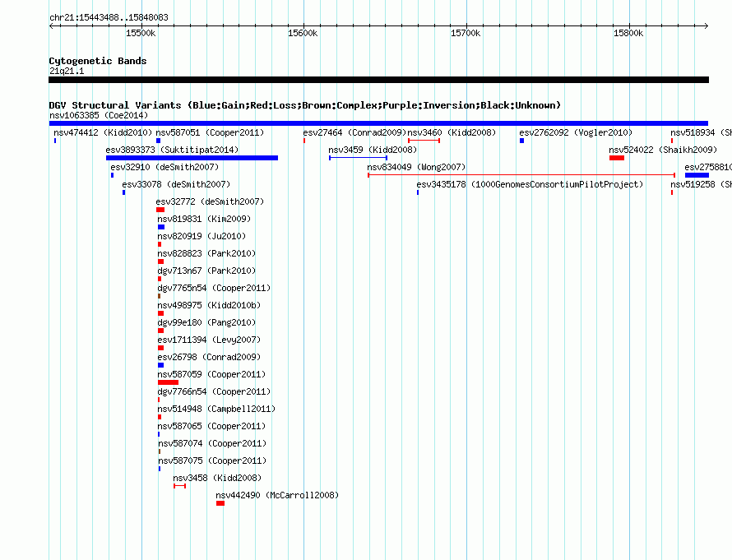Select the blue esv2758810 gain bar
This screenshot has width=732, height=560.
tap(697, 175)
